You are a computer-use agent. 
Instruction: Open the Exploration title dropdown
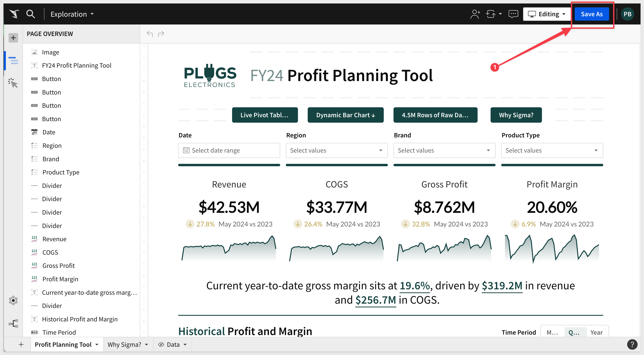pos(72,14)
